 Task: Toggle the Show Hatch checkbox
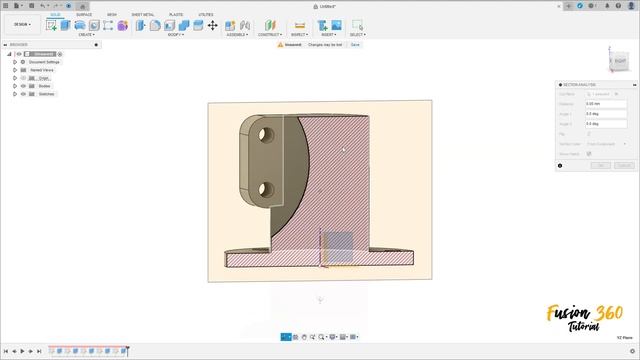tap(589, 154)
